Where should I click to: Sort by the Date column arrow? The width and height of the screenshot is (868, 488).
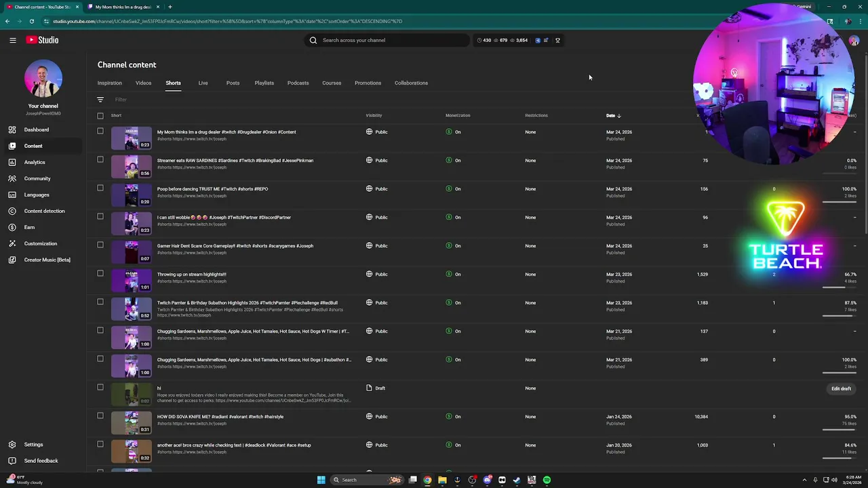pos(619,116)
